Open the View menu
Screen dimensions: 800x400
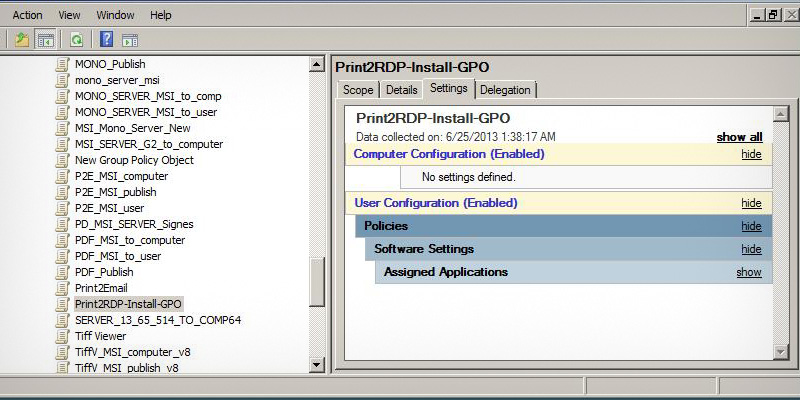coord(69,15)
